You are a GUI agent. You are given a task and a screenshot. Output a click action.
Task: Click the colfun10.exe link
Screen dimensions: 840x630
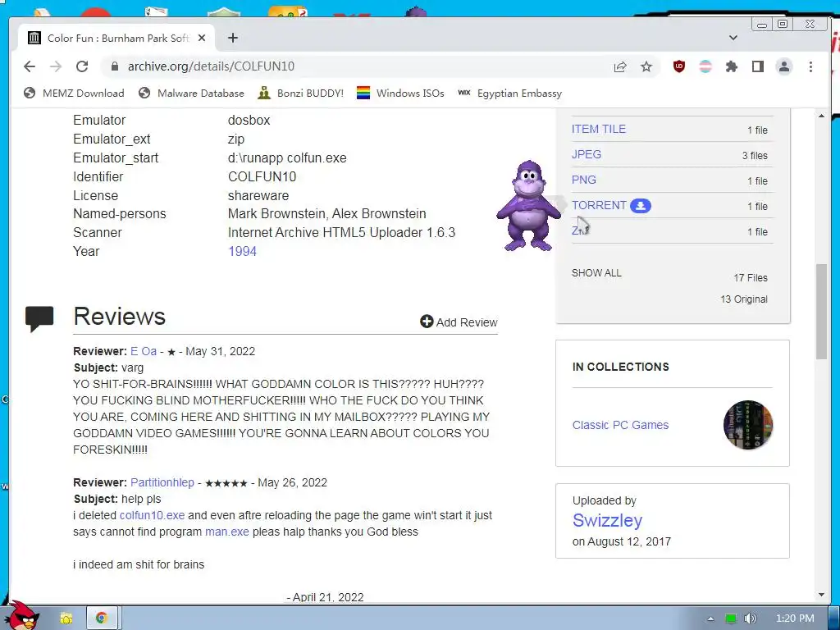point(152,515)
